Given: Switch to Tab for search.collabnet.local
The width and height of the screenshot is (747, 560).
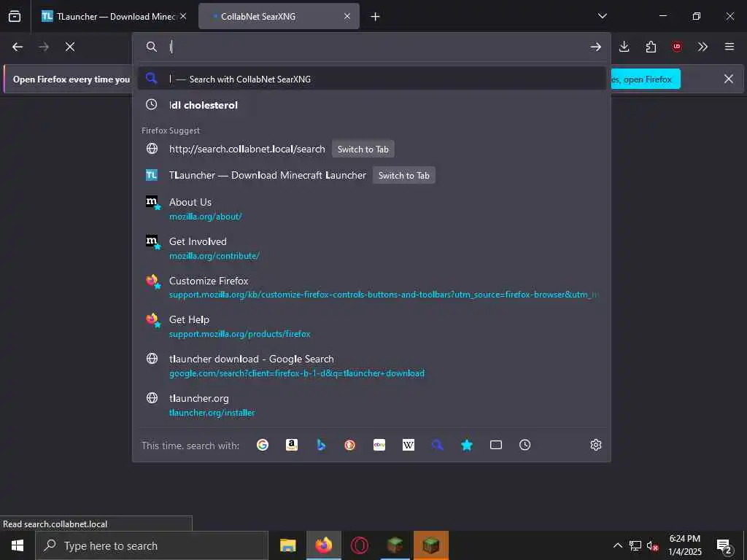Looking at the screenshot, I should 363,149.
